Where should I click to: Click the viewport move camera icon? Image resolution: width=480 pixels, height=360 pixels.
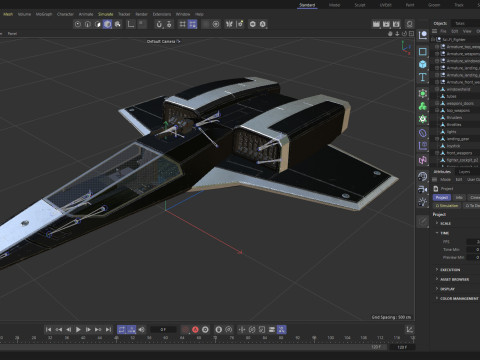[x=390, y=34]
